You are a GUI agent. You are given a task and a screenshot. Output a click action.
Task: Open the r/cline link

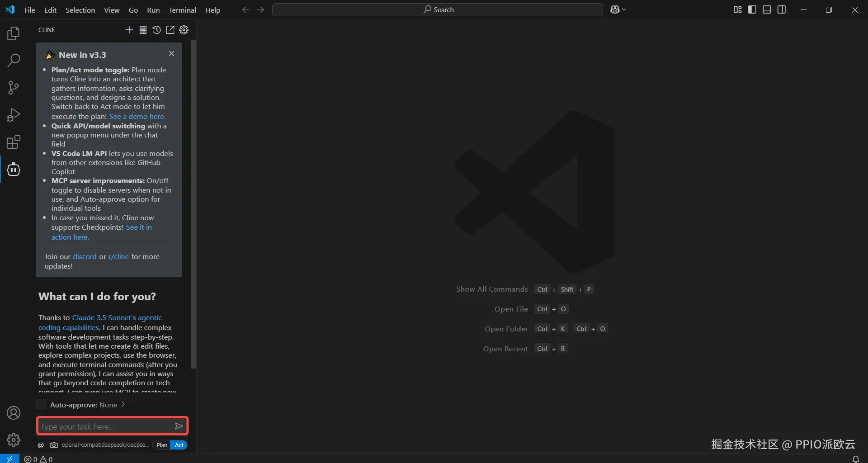pyautogui.click(x=119, y=256)
